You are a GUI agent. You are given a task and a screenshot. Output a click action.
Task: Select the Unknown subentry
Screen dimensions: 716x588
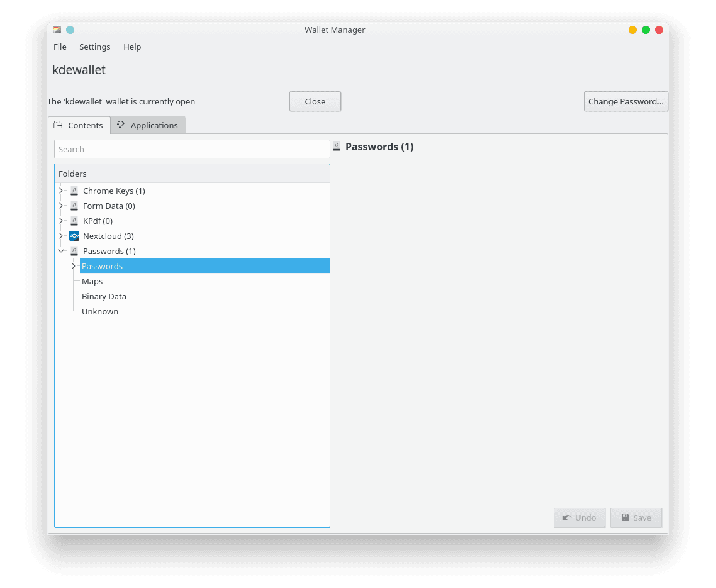[100, 311]
